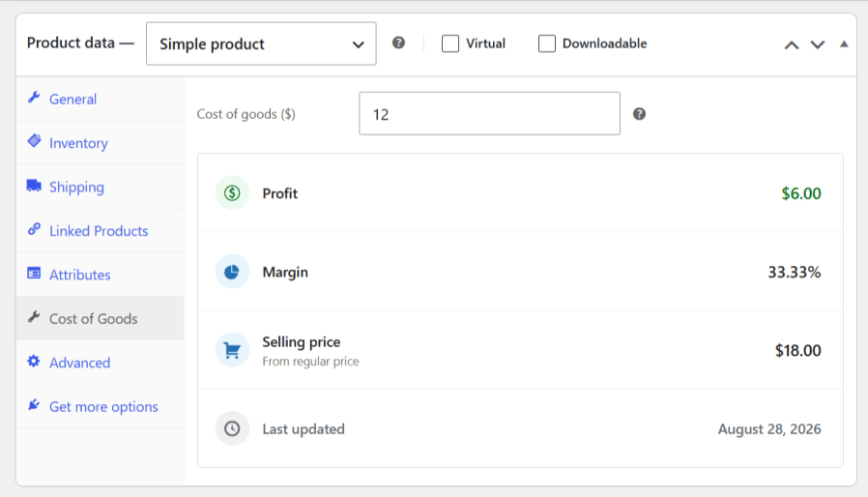
Task: Click the 'Cost of goods ($)' label
Action: click(246, 114)
